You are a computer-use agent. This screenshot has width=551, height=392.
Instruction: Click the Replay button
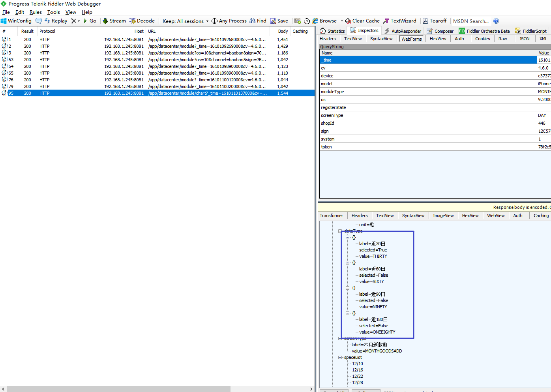pyautogui.click(x=56, y=21)
